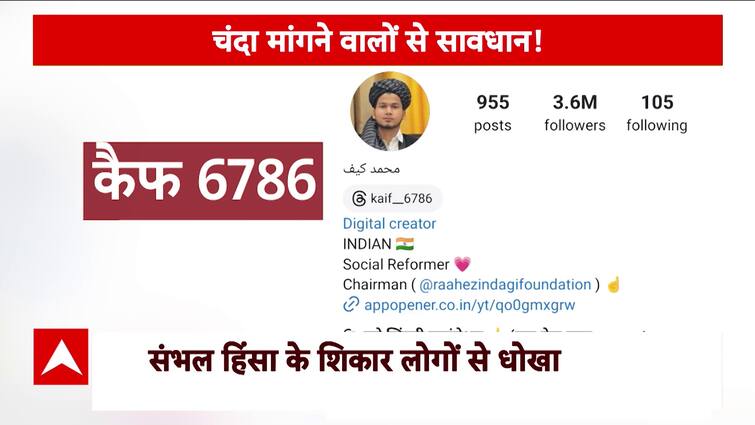The image size is (755, 425).
Task: Open the round profile picture
Action: click(x=390, y=111)
